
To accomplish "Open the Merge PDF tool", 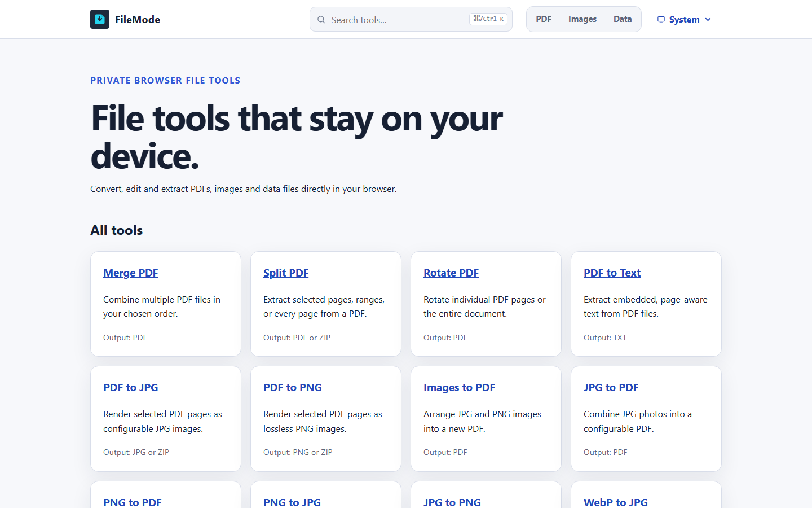I will coord(131,273).
